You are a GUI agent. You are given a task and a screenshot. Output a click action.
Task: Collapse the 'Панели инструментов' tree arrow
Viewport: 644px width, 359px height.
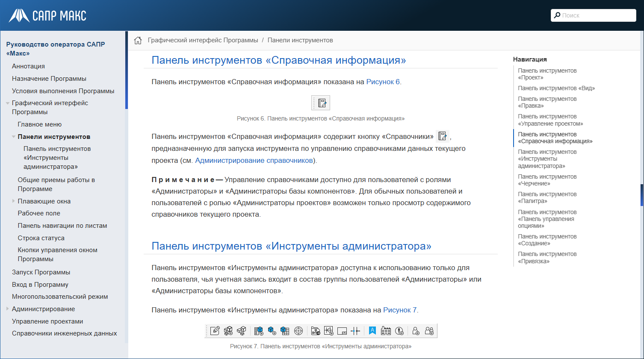click(x=14, y=137)
